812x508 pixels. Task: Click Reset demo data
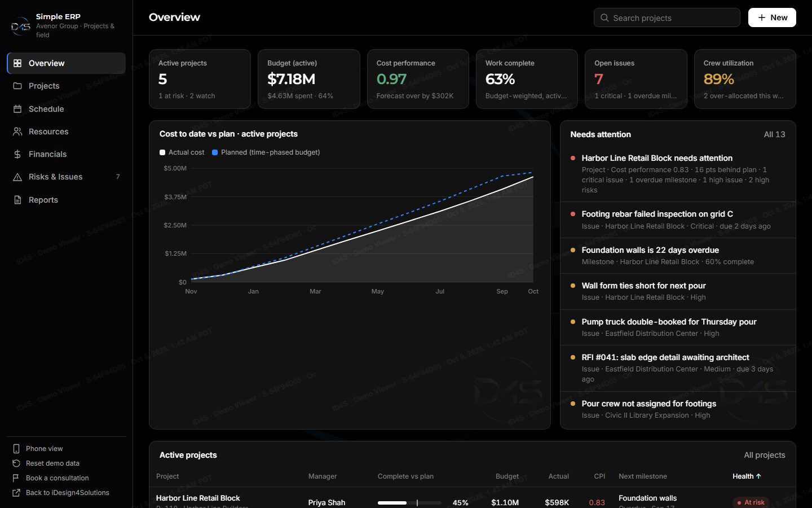(x=66, y=463)
